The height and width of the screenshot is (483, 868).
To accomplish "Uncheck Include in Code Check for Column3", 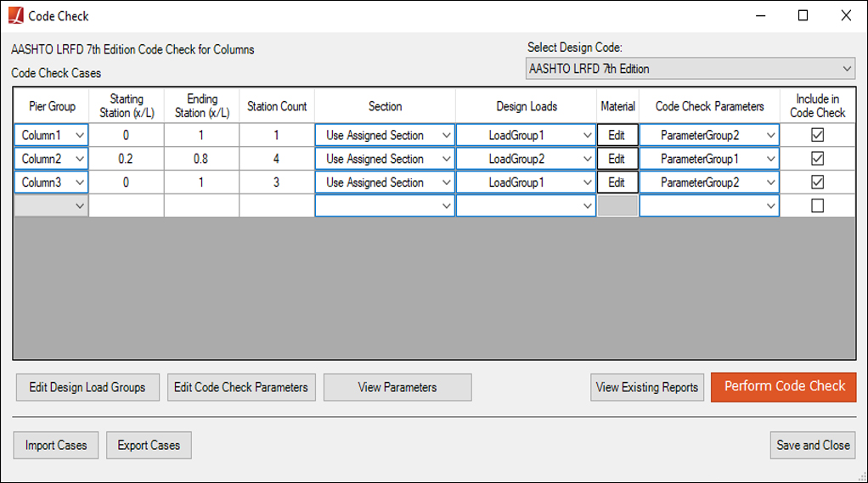I will click(817, 182).
